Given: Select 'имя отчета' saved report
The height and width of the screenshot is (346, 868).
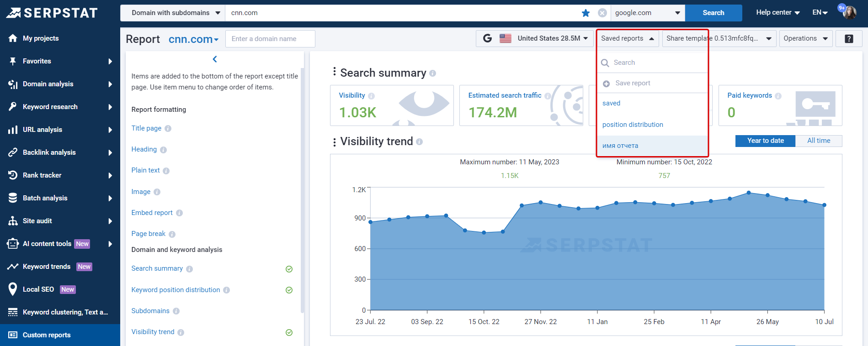Looking at the screenshot, I should pos(653,146).
